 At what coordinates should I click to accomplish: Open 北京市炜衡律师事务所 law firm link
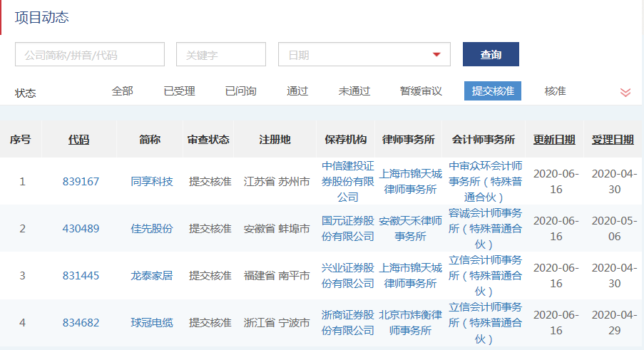410,323
